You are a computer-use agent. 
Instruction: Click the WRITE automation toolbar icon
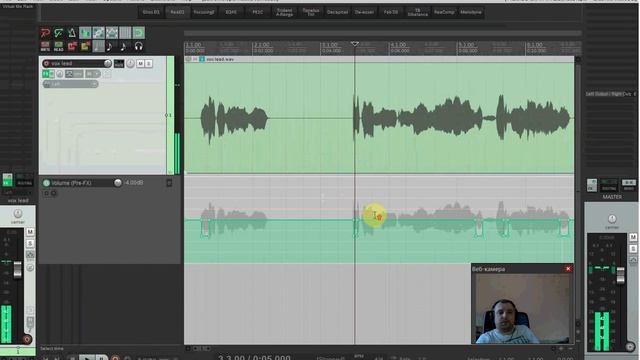45,46
